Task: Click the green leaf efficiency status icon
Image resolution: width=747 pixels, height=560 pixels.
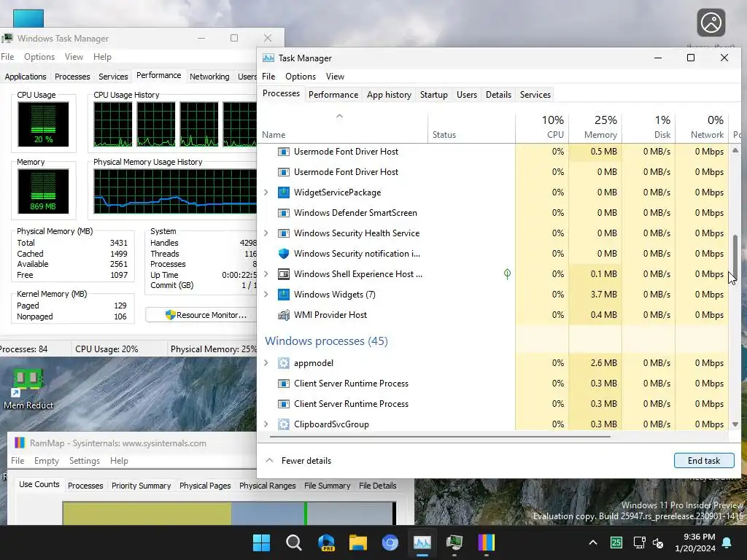Action: (507, 274)
